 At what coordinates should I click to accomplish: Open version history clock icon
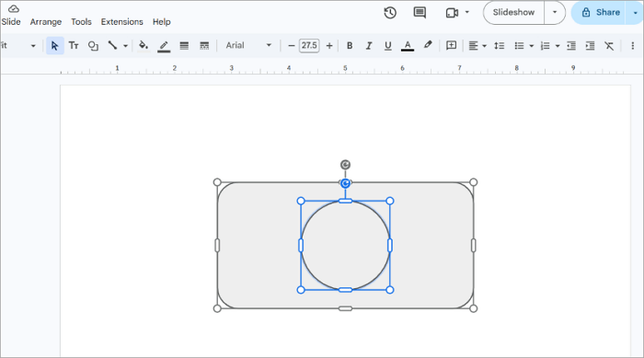(x=390, y=13)
